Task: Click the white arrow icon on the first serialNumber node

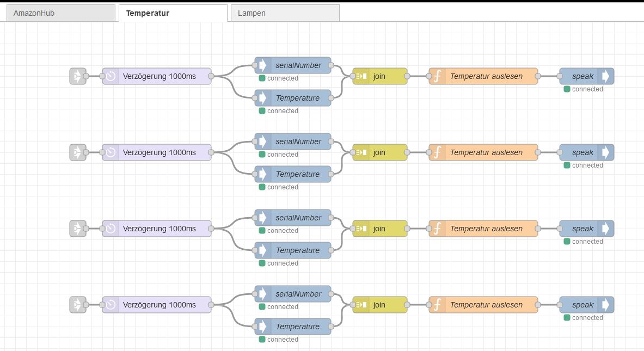Action: point(261,65)
